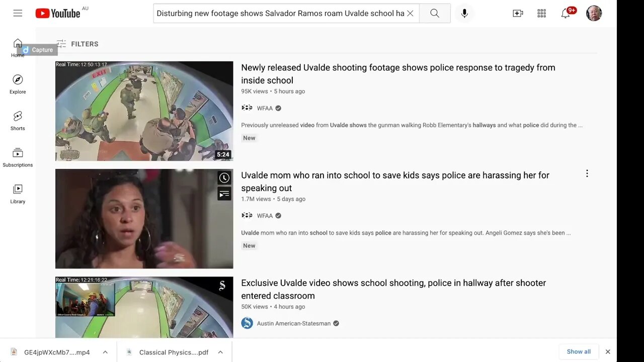Go to YouTube home via logo
Image resolution: width=644 pixels, height=362 pixels.
(58, 14)
